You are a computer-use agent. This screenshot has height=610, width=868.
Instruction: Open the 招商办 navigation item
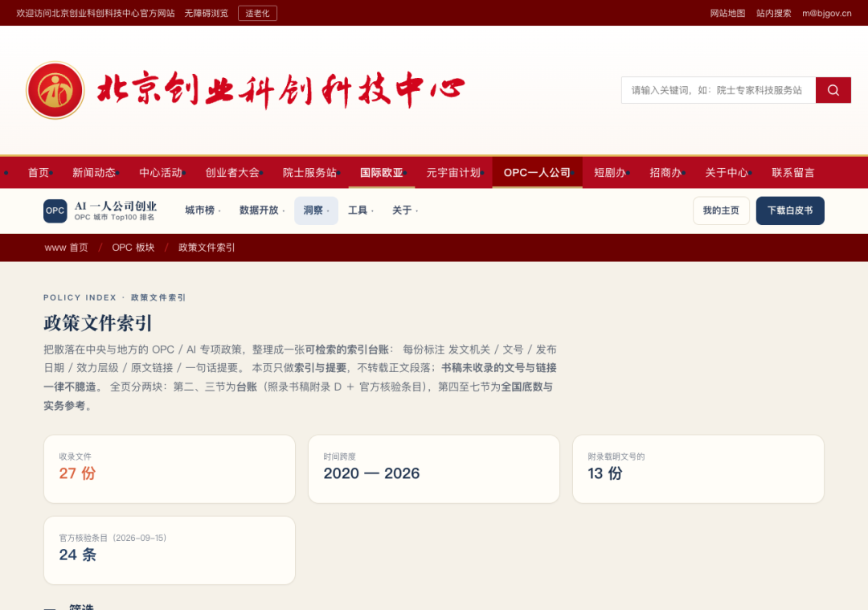[x=665, y=173]
